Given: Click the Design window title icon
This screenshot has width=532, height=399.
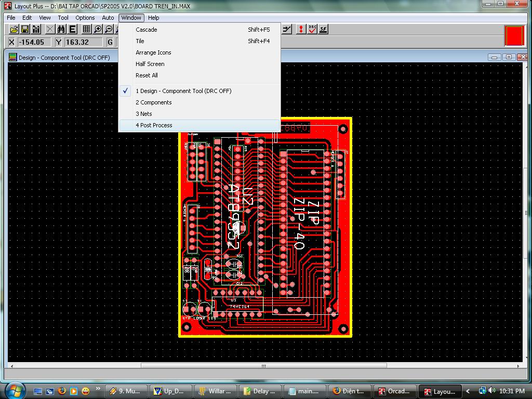Looking at the screenshot, I should point(12,57).
